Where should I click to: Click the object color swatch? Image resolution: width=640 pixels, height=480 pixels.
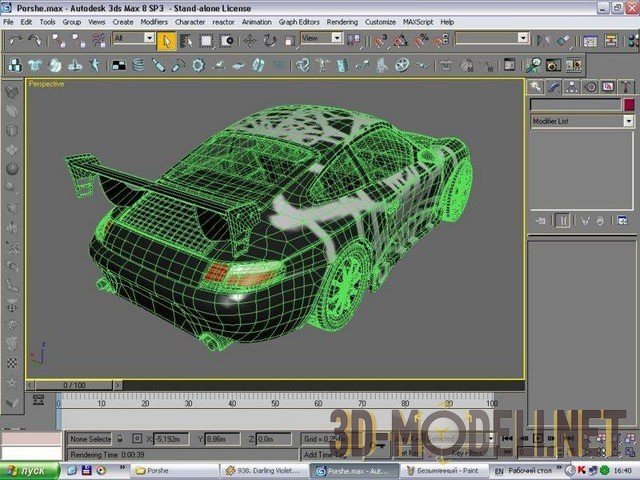tap(629, 105)
